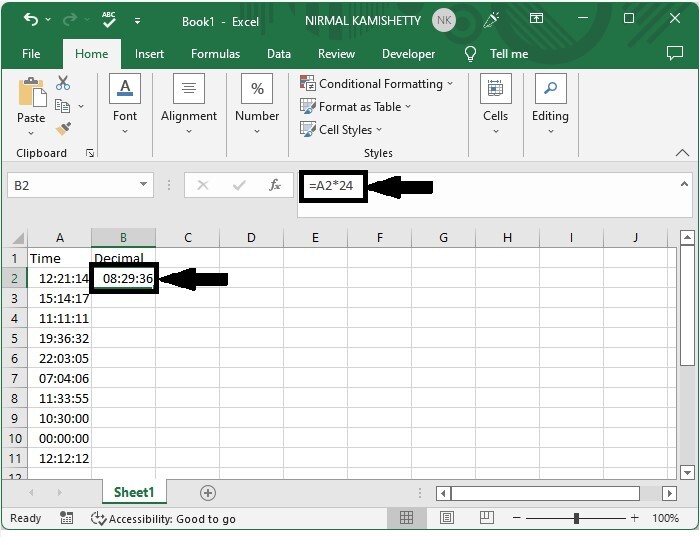The height and width of the screenshot is (537, 700).
Task: Switch to Page Layout view icon
Action: pyautogui.click(x=446, y=518)
